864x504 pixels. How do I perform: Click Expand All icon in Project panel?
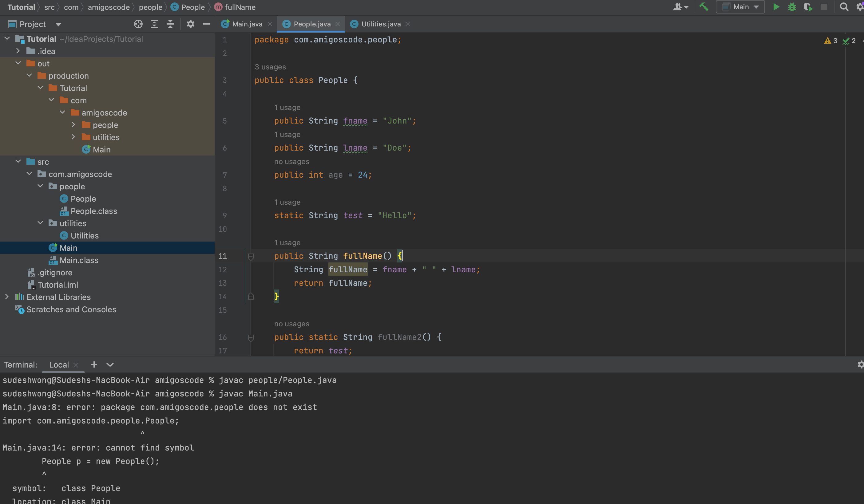tap(154, 24)
